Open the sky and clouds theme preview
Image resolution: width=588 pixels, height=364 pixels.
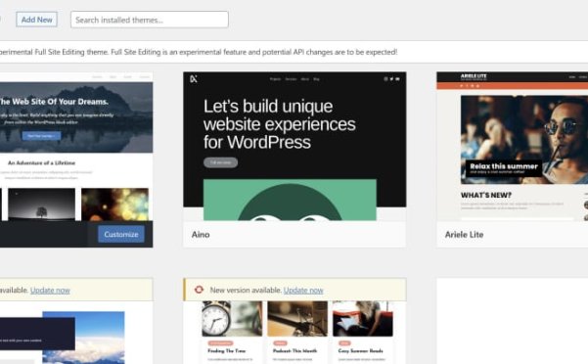pyautogui.click(x=76, y=332)
